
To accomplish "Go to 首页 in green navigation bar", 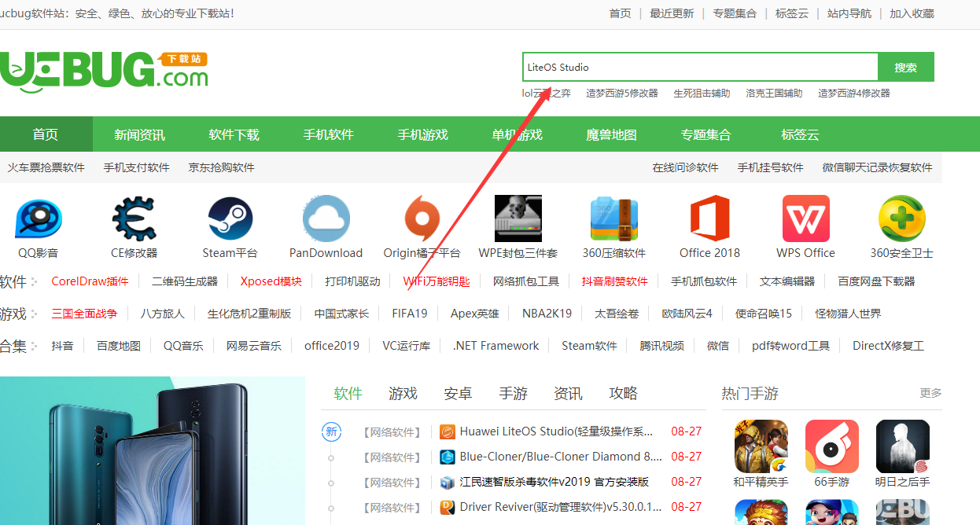I will click(46, 134).
